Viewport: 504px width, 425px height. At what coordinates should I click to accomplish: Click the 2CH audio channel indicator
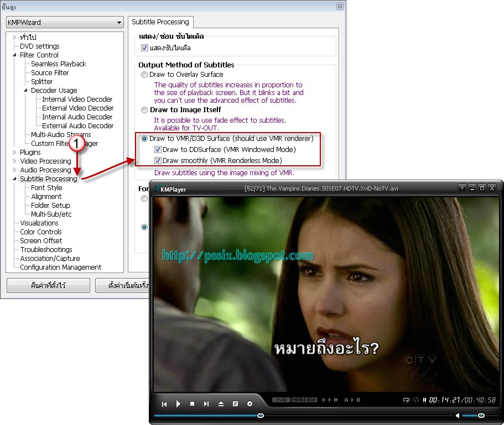[x=311, y=400]
